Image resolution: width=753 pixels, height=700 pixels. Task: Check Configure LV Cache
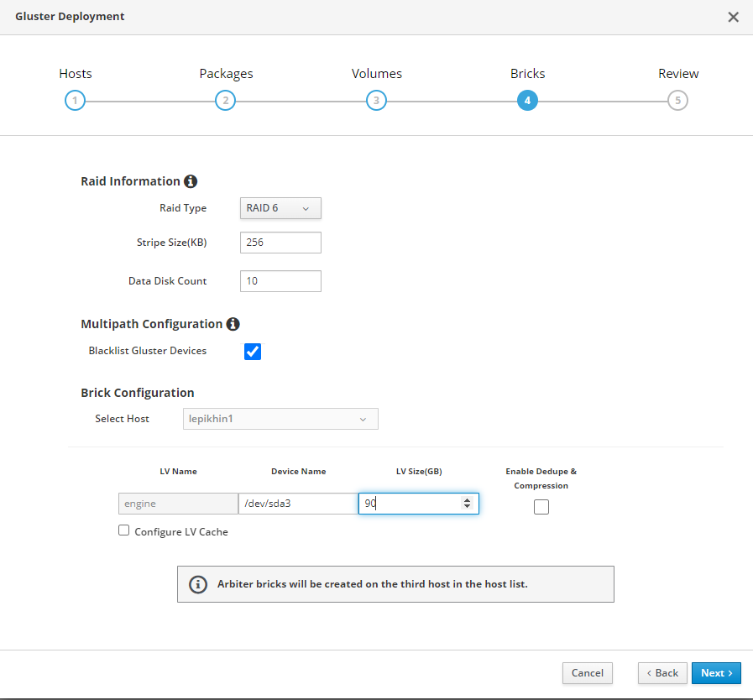point(124,530)
